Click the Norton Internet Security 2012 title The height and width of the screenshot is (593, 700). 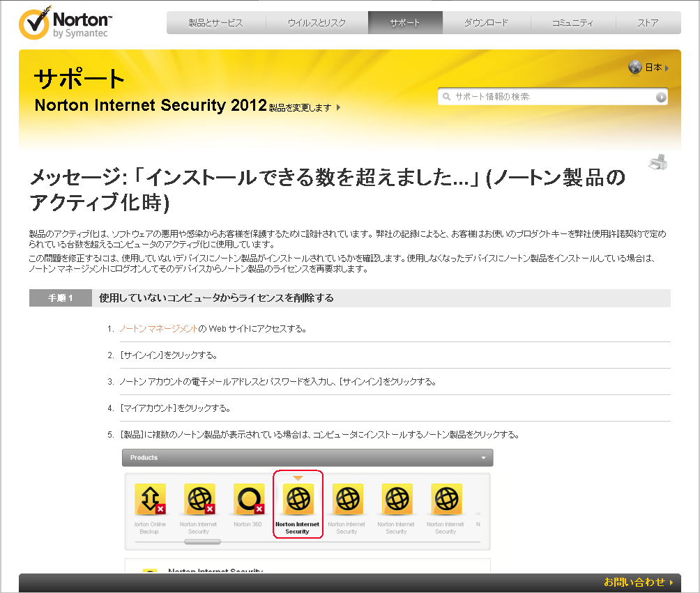[151, 105]
